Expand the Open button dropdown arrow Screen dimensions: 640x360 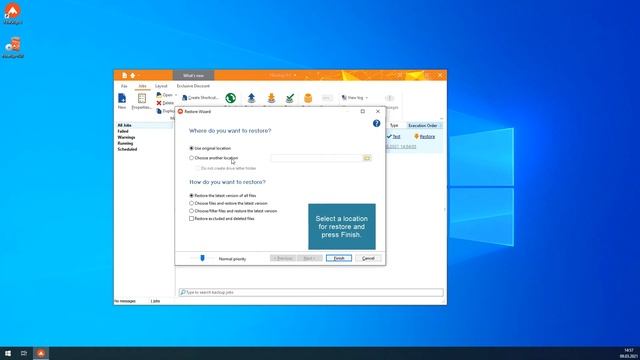[176, 95]
